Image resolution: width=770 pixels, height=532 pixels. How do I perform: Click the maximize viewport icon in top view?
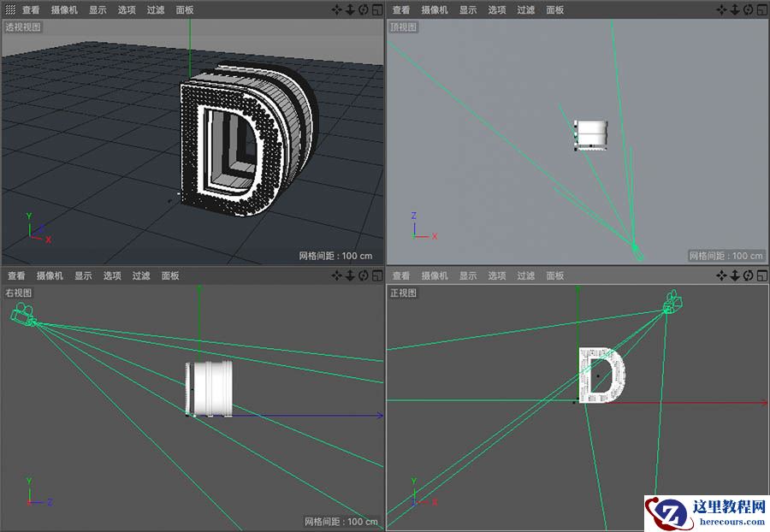[x=762, y=10]
